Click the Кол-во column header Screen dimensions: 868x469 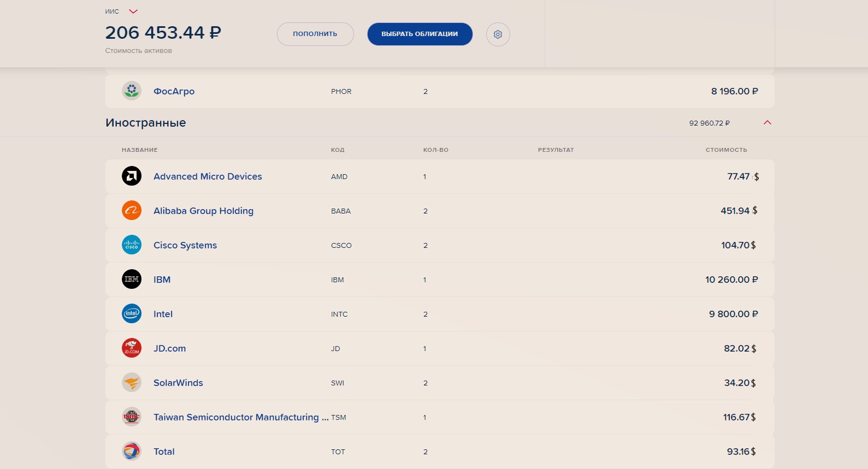point(435,150)
